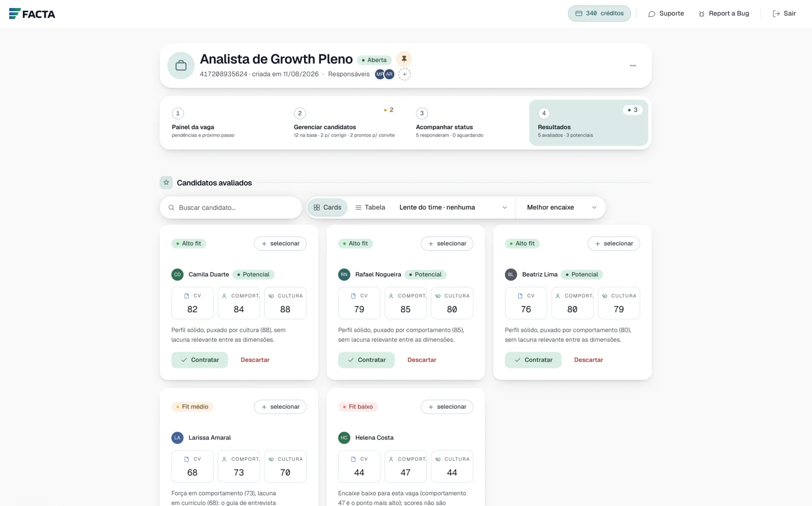Screen dimensions: 812x506
Task: Switch to Cards view
Action: click(x=327, y=208)
